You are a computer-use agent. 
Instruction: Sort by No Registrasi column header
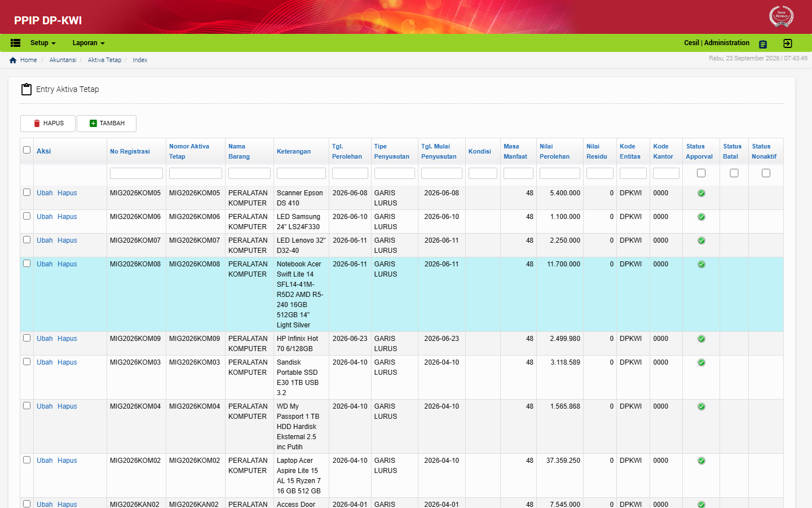(130, 151)
